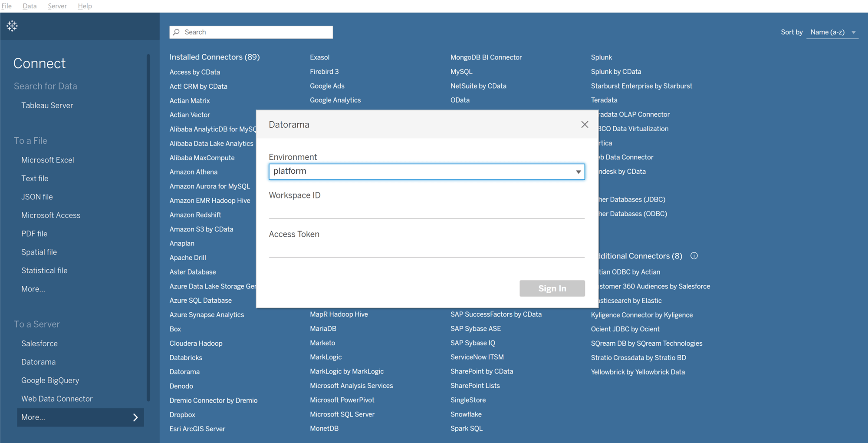
Task: Select Google Analytics connector
Action: (335, 100)
